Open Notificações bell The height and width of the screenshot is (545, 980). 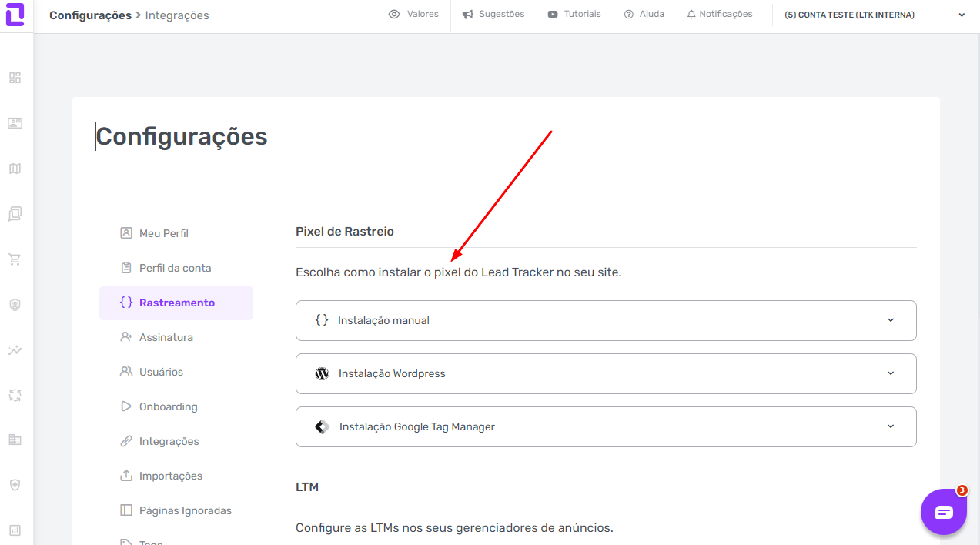tap(720, 14)
